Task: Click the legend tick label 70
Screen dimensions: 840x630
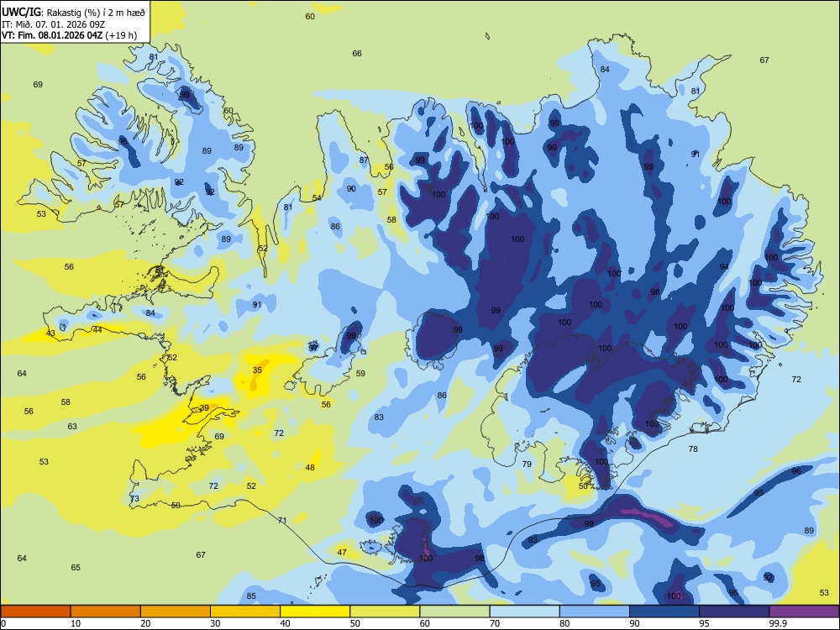Action: [x=495, y=623]
